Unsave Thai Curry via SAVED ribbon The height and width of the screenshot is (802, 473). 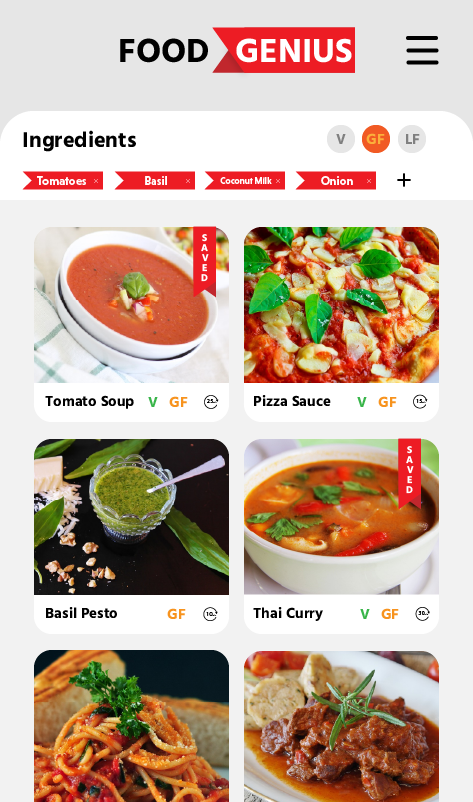coord(410,473)
